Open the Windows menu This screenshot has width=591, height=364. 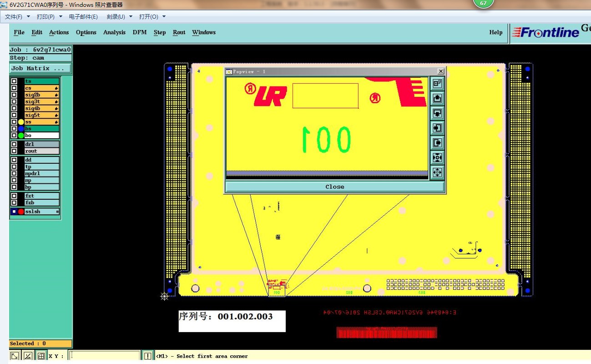tap(204, 32)
